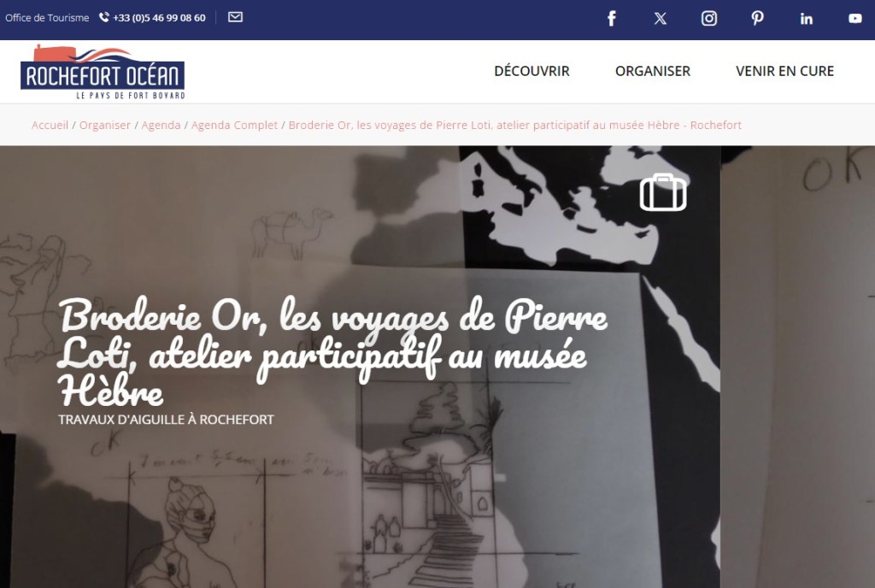Navigate to Agenda breadcrumb link
Viewport: 875px width, 588px height.
pos(161,125)
